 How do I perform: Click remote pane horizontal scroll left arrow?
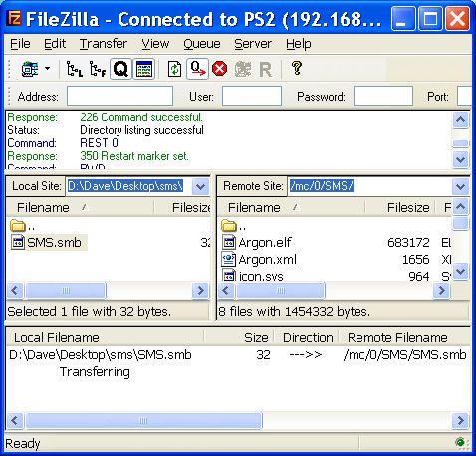(226, 291)
